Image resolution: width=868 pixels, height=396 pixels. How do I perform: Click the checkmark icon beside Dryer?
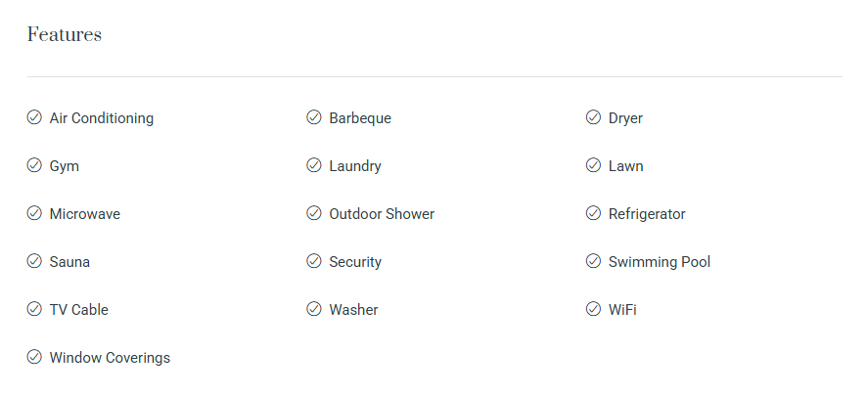tap(593, 118)
